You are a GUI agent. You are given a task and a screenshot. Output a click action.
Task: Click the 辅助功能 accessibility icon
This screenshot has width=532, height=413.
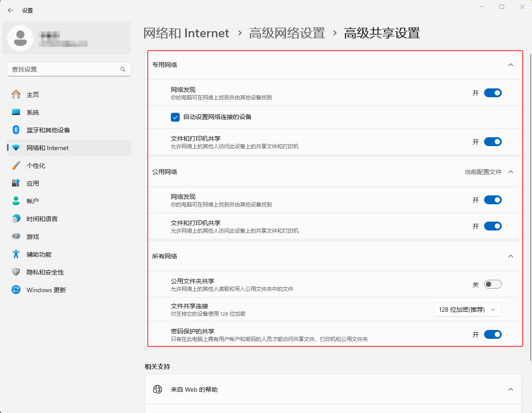coord(16,254)
